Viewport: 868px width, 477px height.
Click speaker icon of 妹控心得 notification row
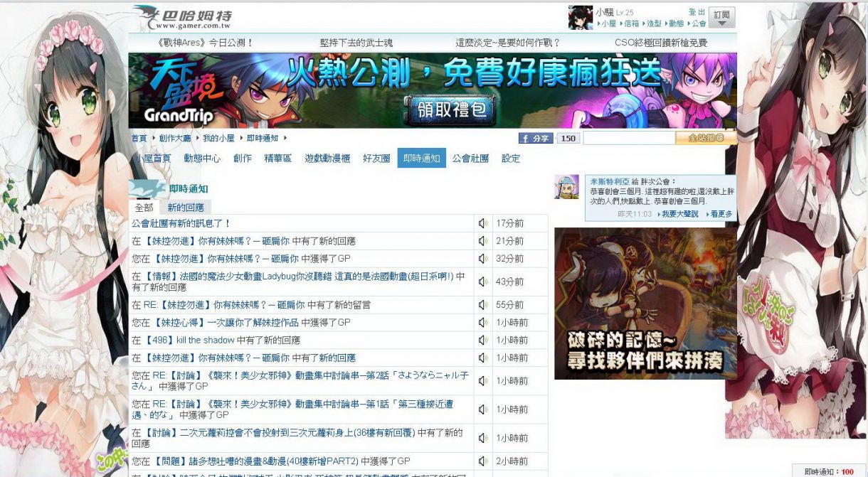483,323
